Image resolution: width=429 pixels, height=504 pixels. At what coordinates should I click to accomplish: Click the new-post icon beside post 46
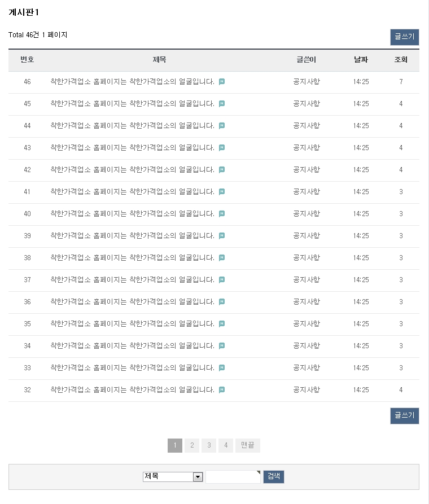[222, 82]
